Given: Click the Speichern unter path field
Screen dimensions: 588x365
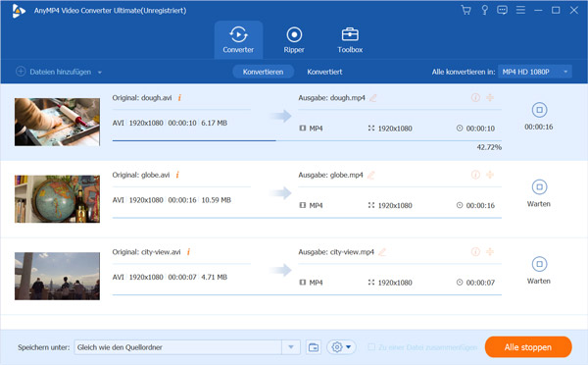Looking at the screenshot, I should [x=178, y=347].
